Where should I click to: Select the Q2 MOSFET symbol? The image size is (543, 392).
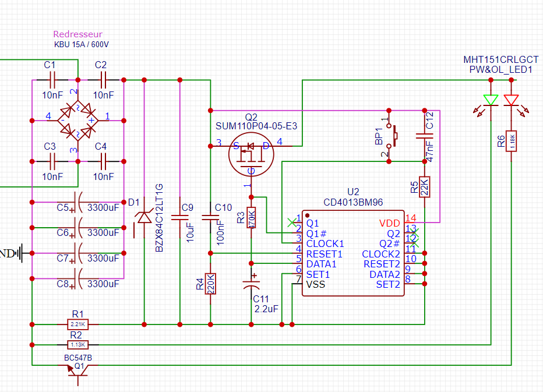251,154
